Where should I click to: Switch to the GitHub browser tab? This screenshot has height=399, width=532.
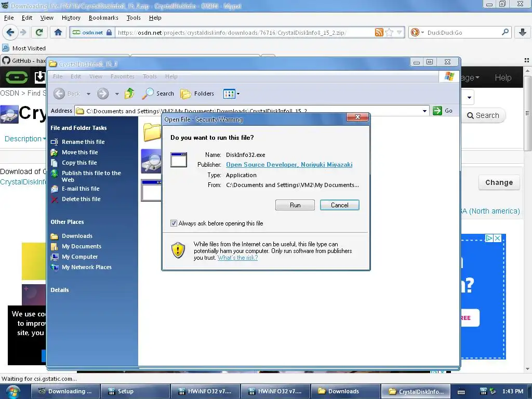[24, 61]
